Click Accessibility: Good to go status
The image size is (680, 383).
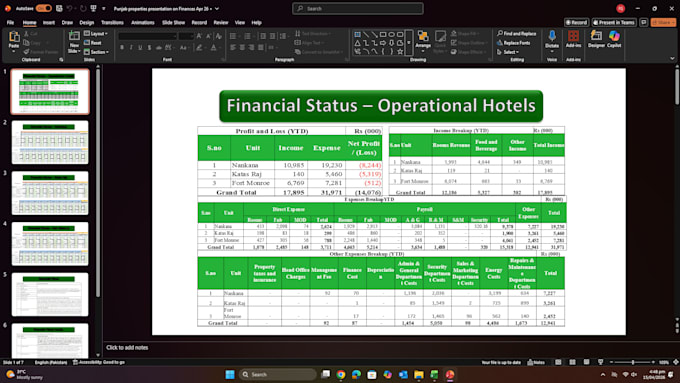(99, 362)
